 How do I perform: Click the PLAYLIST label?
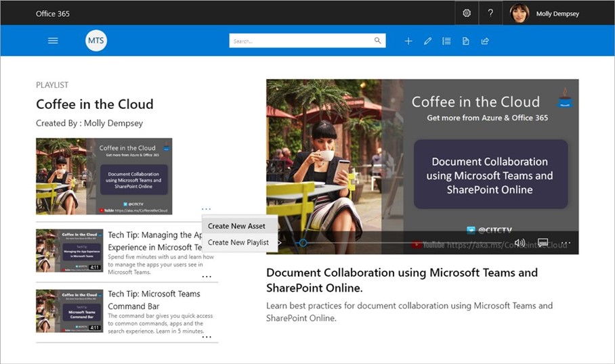click(52, 85)
